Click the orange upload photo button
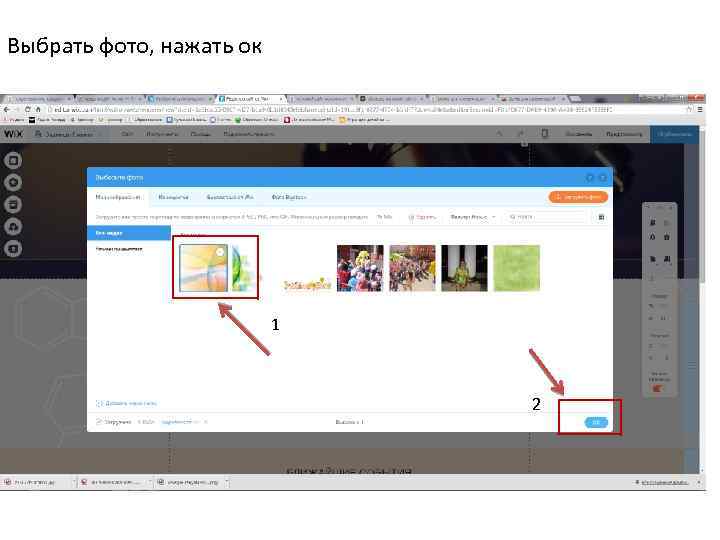Screen dimensions: 720x540 click(x=578, y=197)
